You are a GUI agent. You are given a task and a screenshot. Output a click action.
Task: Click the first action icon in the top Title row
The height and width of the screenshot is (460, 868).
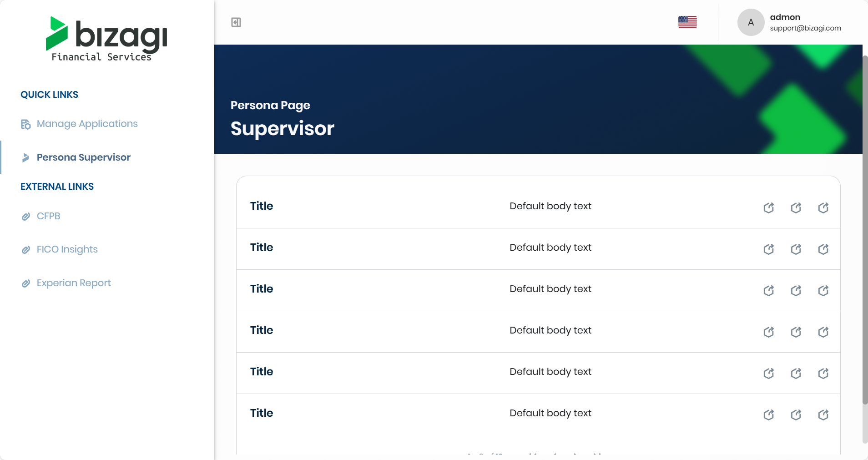coord(768,207)
